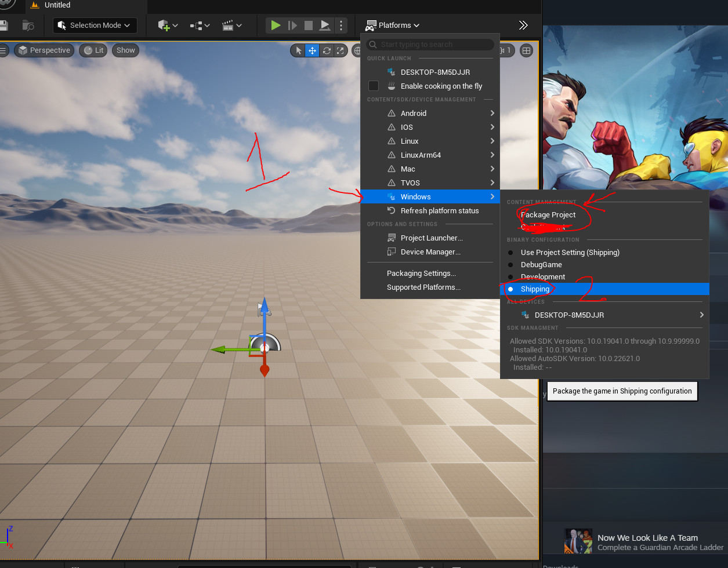Close the Platforms dropdown menu button
728x568 pixels.
(392, 26)
